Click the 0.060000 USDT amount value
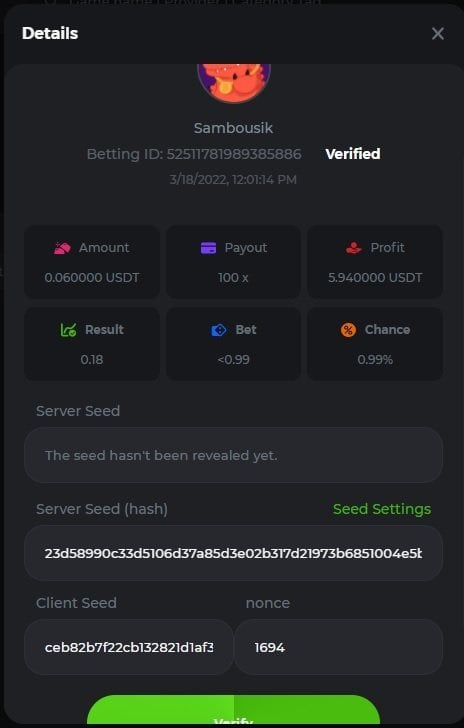The width and height of the screenshot is (464, 728). (91, 278)
